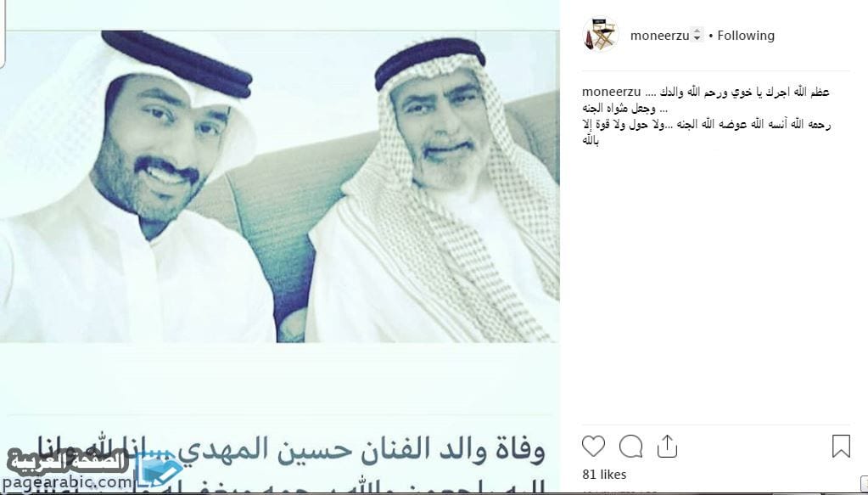Image resolution: width=868 pixels, height=495 pixels.
Task: Open the director chair profile picture
Action: [x=601, y=35]
